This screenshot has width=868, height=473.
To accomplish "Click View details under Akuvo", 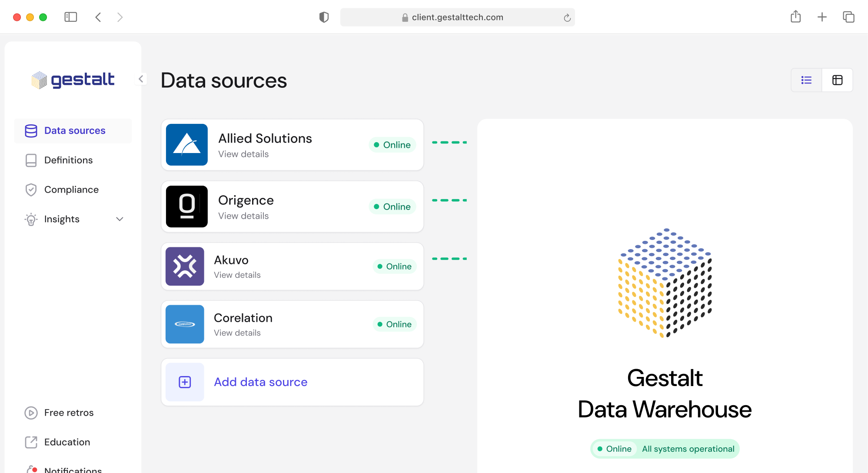I will (x=237, y=275).
